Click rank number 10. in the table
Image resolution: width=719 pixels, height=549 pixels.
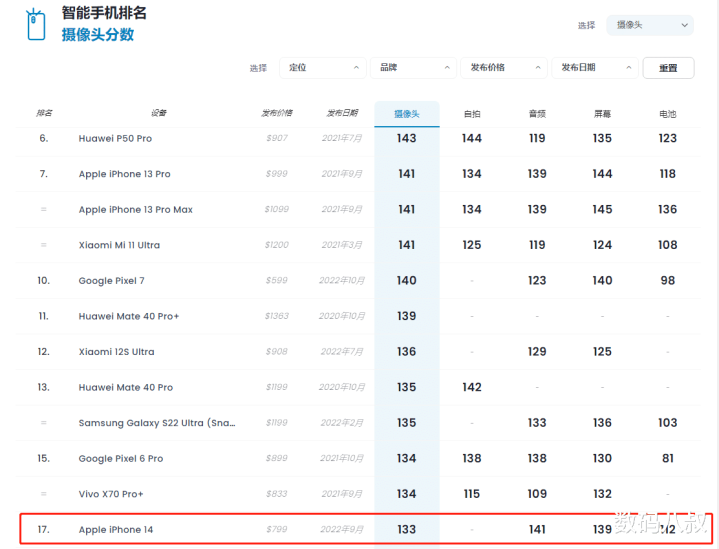[44, 280]
